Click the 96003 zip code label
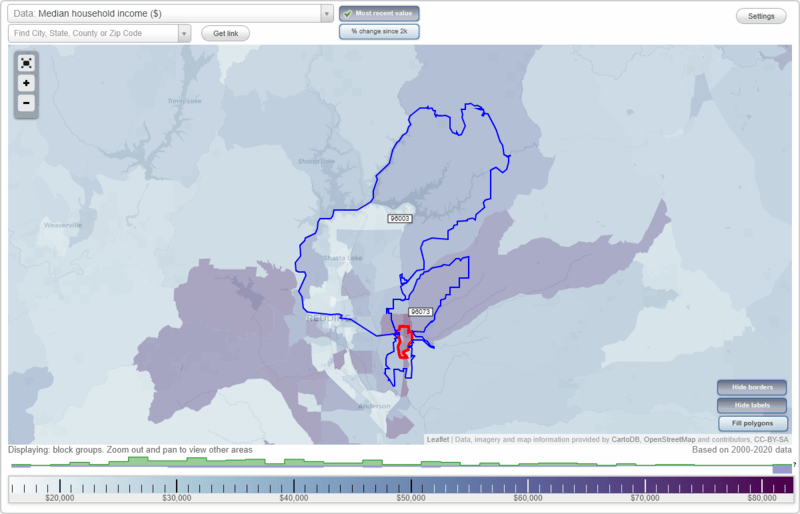This screenshot has width=800, height=514. (399, 218)
